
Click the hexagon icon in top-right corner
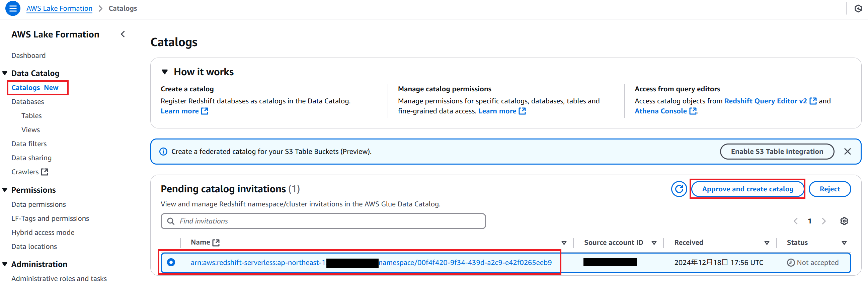click(x=858, y=8)
